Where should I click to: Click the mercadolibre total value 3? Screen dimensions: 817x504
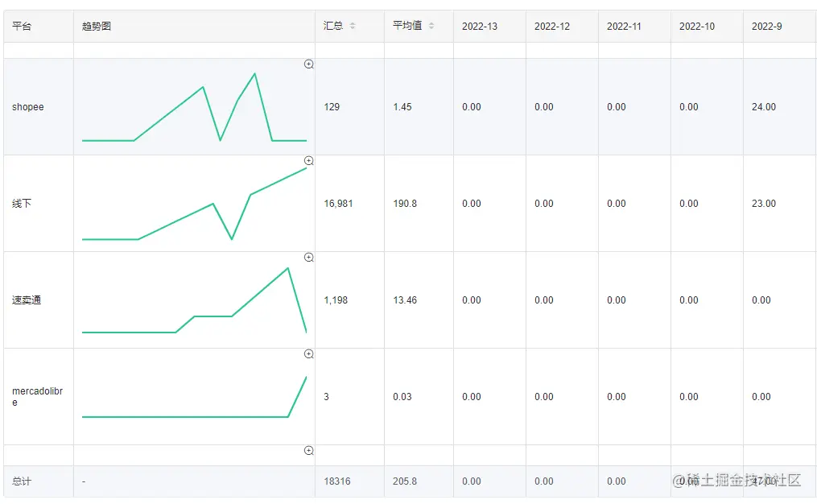click(x=326, y=397)
